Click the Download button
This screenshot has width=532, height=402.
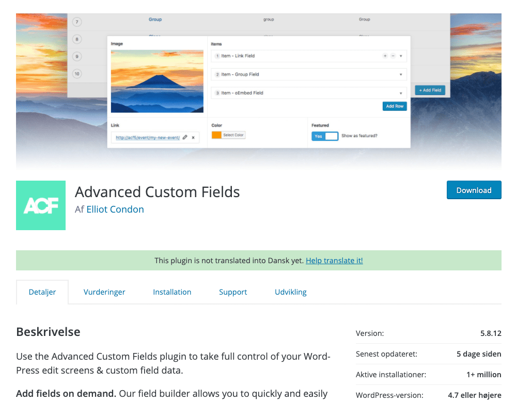(x=474, y=190)
